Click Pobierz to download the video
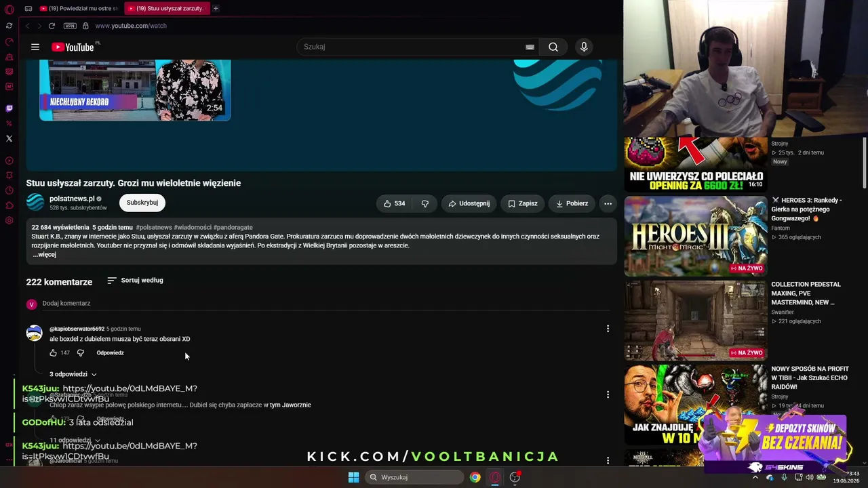This screenshot has width=868, height=488. click(572, 203)
